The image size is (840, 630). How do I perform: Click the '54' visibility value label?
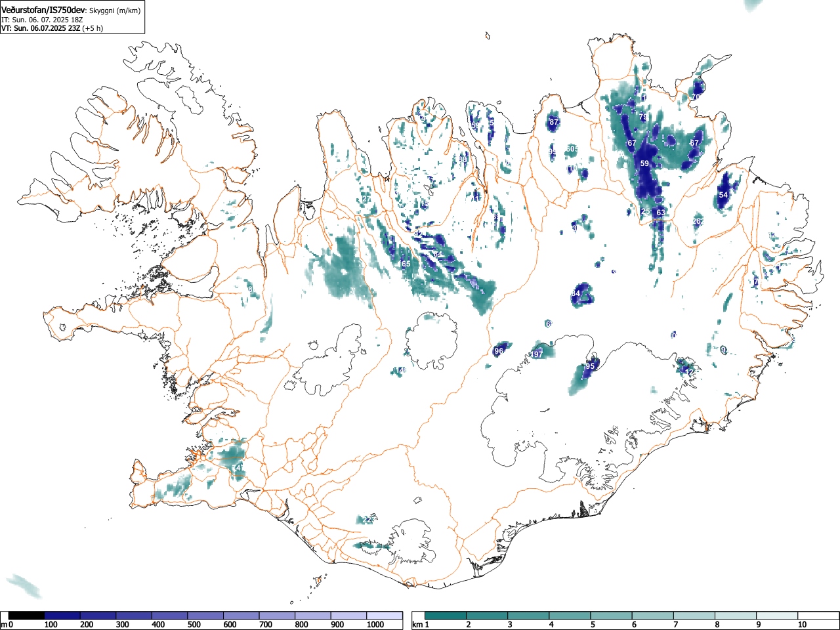tap(723, 195)
